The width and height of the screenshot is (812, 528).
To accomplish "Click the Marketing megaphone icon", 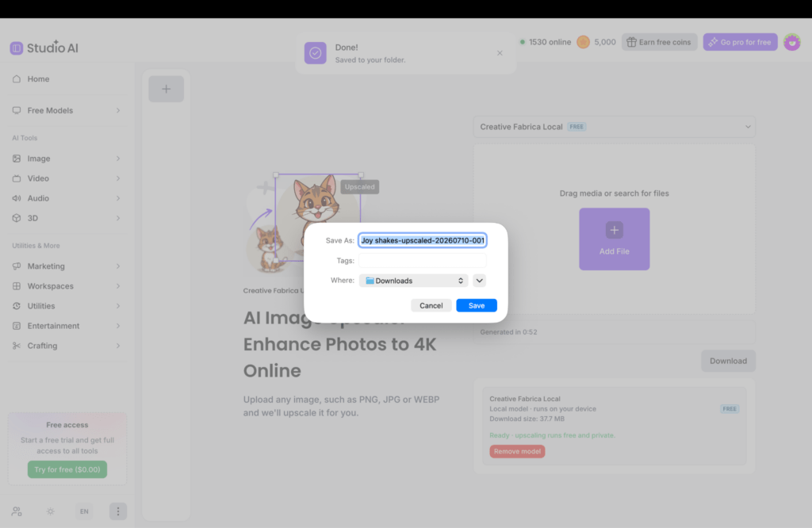I will 17,266.
